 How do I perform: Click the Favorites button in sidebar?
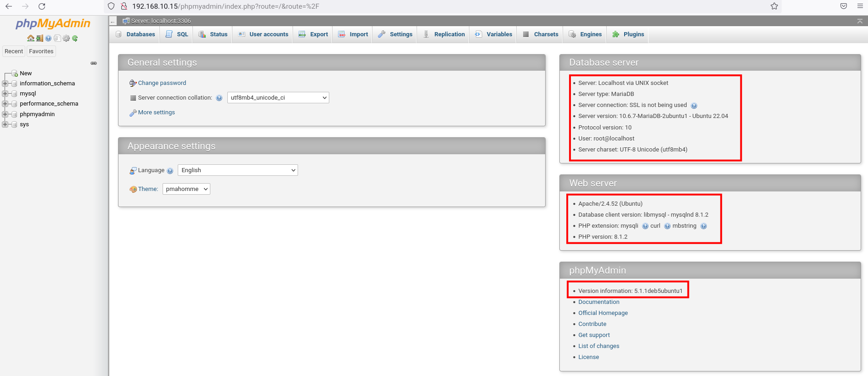tap(41, 51)
